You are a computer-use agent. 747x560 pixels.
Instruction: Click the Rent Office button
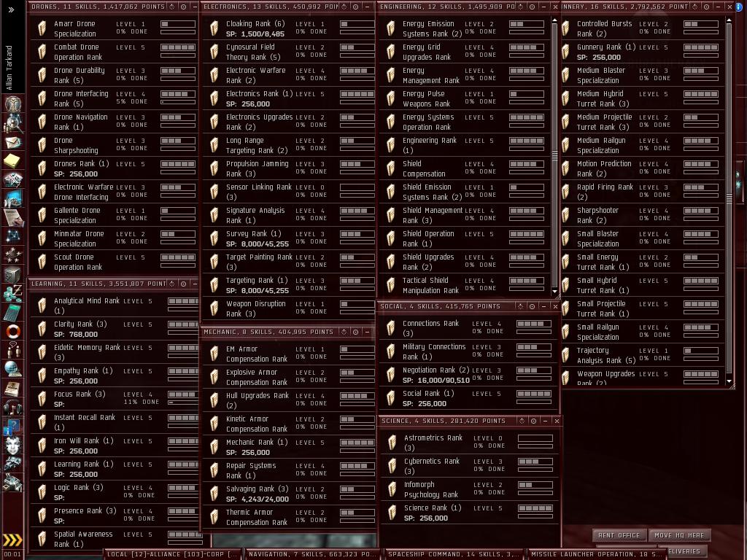pyautogui.click(x=619, y=535)
